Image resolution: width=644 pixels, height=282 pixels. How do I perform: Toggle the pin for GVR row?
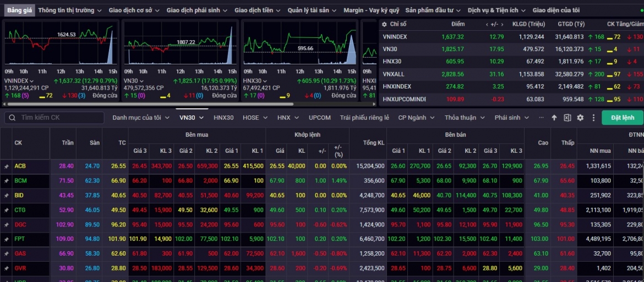[6, 267]
